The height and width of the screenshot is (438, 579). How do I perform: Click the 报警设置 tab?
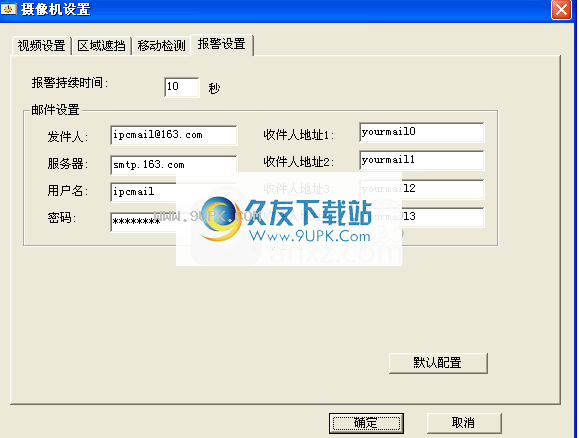coord(222,44)
